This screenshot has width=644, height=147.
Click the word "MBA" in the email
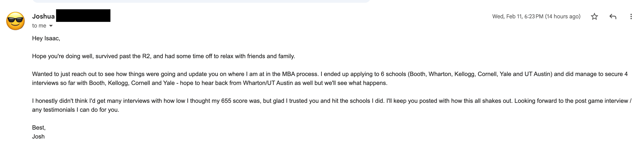[289, 74]
